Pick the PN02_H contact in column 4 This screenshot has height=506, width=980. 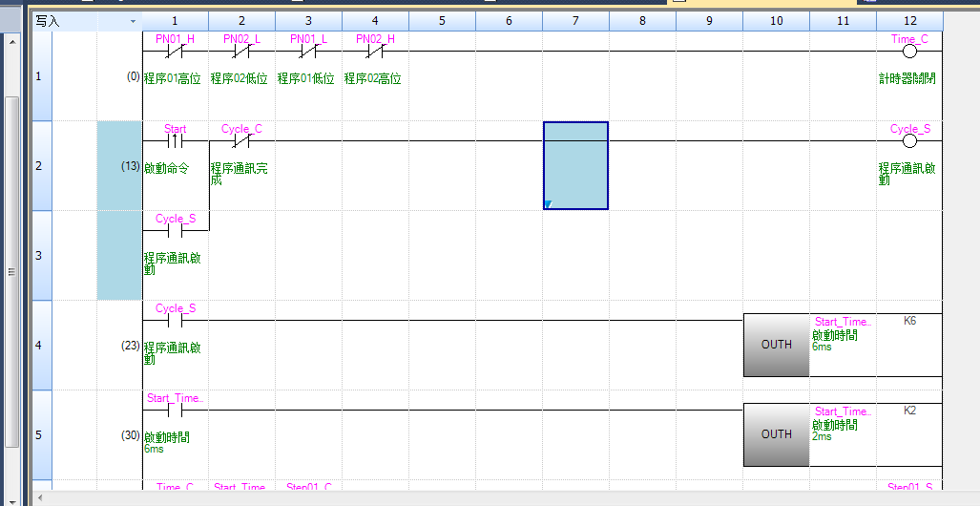pyautogui.click(x=375, y=52)
